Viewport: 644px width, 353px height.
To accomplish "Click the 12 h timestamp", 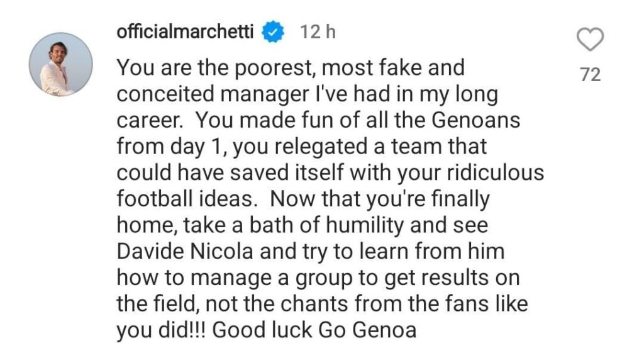I will (x=318, y=31).
